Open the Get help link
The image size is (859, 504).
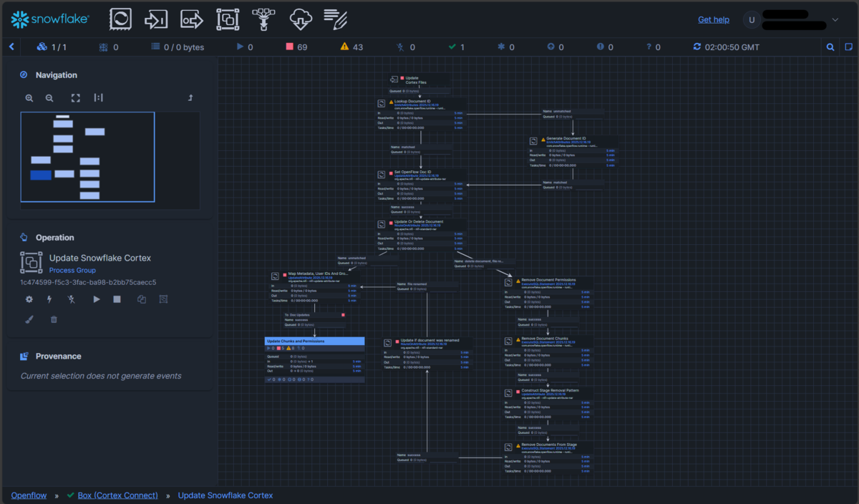[x=714, y=20]
